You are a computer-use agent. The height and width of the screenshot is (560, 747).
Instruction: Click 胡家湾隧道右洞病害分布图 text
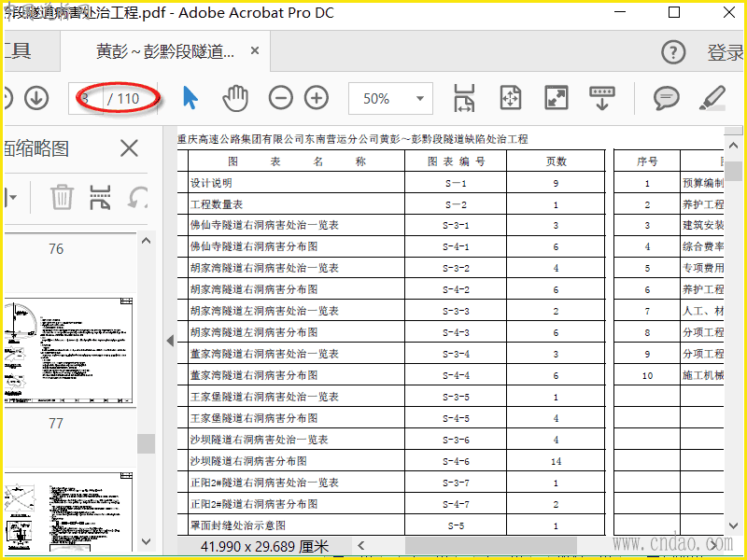254,289
